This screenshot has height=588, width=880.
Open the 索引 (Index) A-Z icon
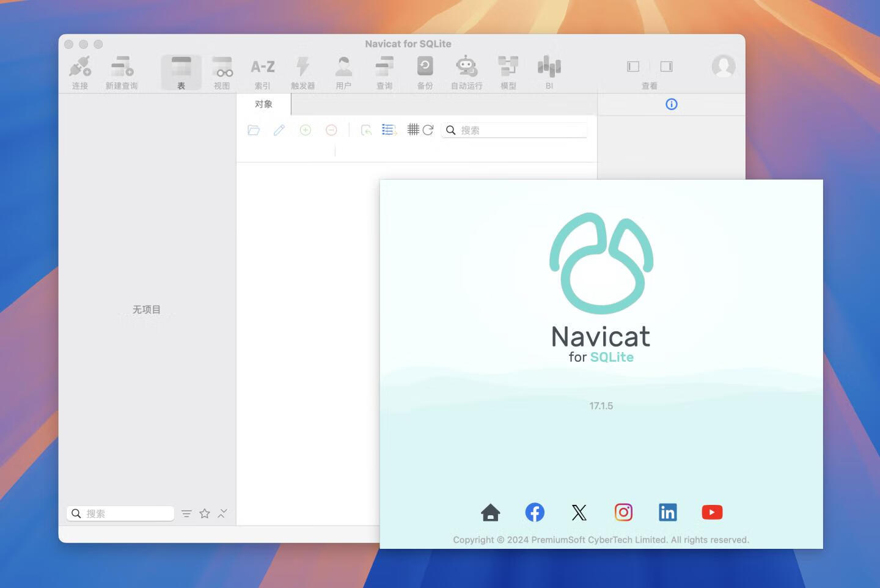tap(263, 66)
